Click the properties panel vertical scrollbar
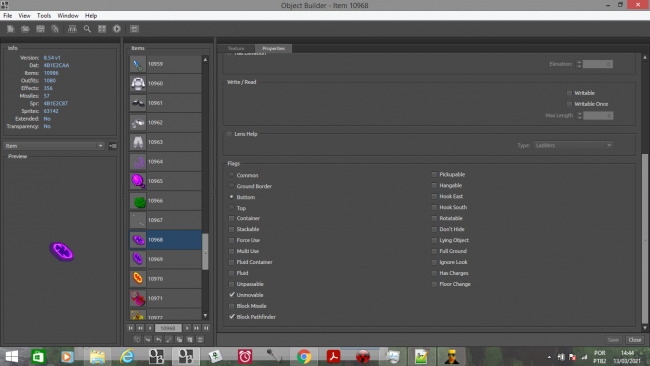650x366 pixels. coord(645,239)
